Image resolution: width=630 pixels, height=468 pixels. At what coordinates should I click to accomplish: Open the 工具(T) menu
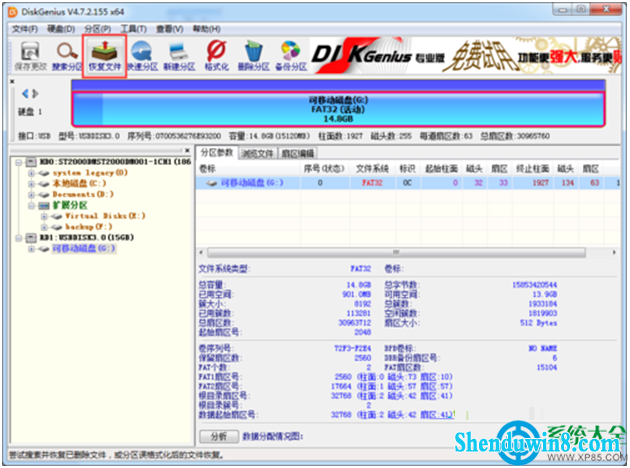pos(133,29)
